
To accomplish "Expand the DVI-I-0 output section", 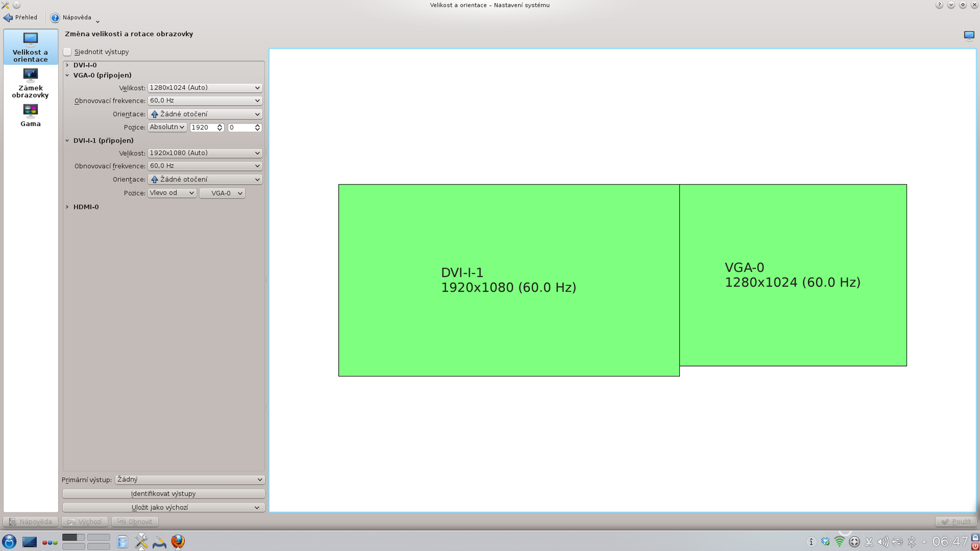I will (67, 65).
